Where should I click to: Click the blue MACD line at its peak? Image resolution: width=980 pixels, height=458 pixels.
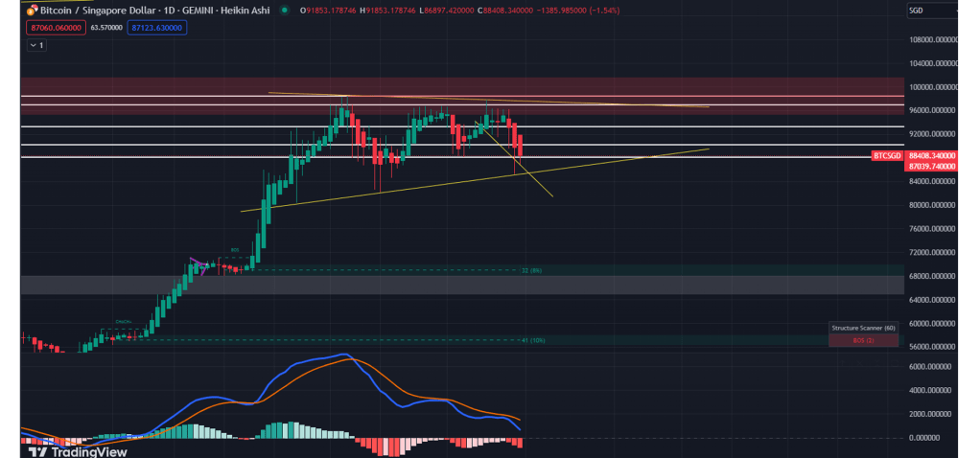(340, 355)
